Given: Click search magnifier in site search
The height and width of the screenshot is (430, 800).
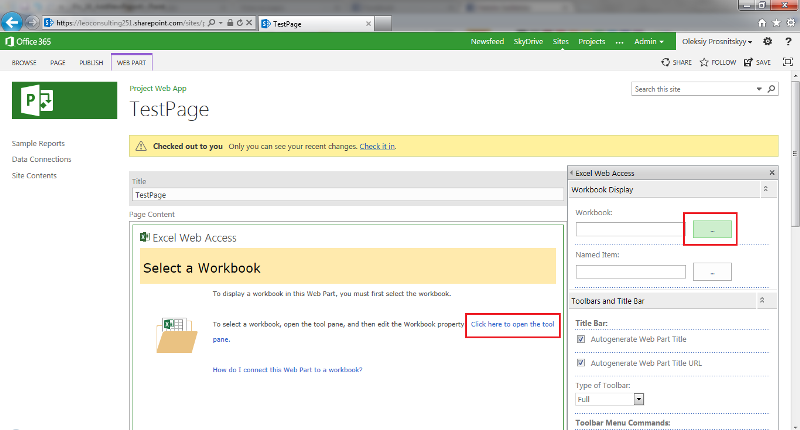Looking at the screenshot, I should coord(771,89).
